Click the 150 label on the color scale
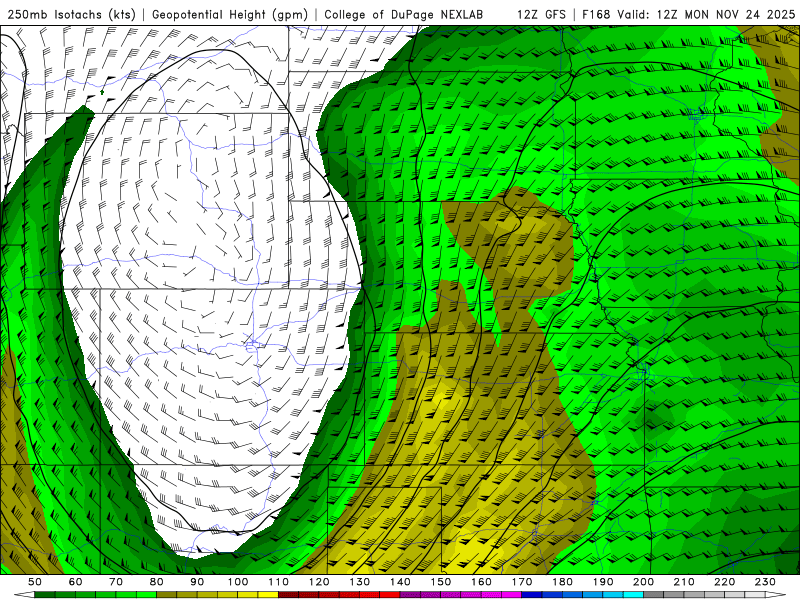 point(441,582)
